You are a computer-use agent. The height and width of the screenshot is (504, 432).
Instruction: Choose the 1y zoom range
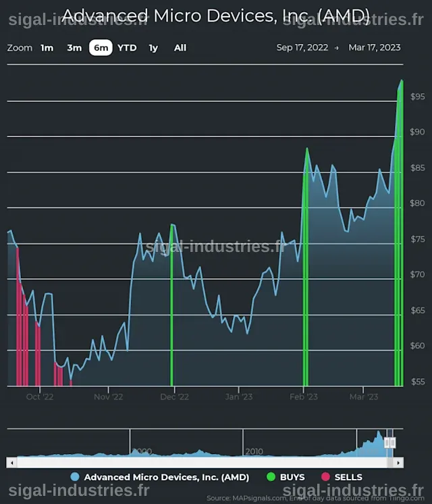(x=153, y=48)
